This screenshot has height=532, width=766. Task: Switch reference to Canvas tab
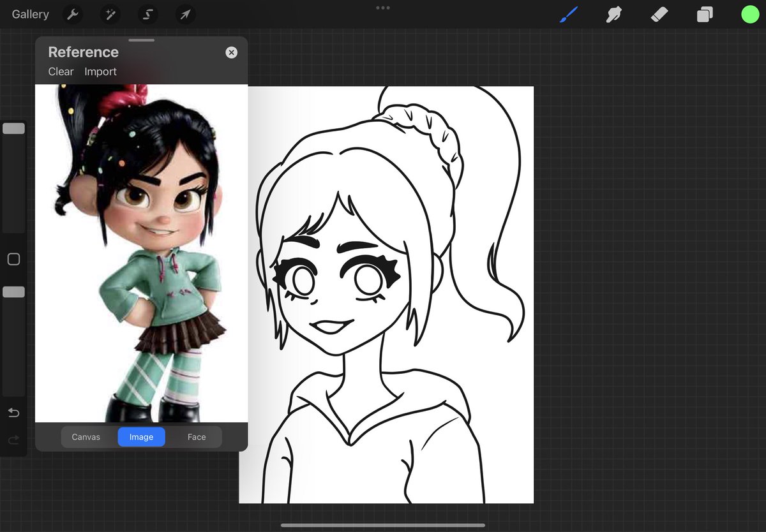86,437
